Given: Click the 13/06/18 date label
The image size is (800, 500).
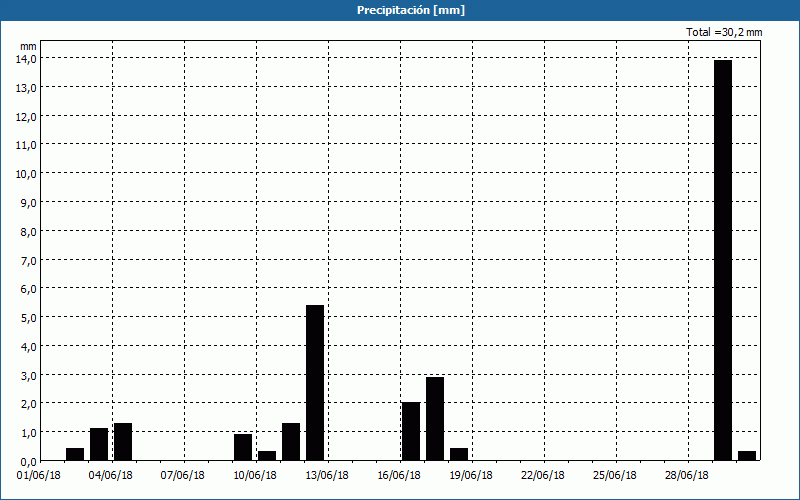Looking at the screenshot, I should pyautogui.click(x=327, y=476).
